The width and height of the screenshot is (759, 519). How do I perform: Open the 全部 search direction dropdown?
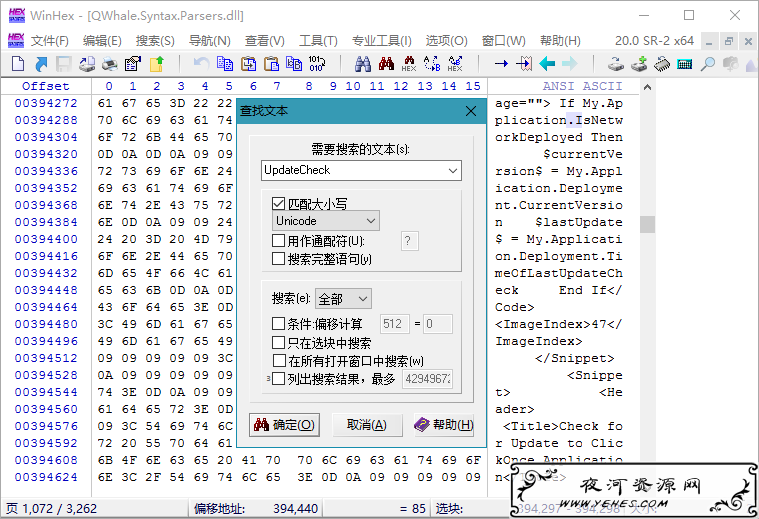pyautogui.click(x=343, y=299)
